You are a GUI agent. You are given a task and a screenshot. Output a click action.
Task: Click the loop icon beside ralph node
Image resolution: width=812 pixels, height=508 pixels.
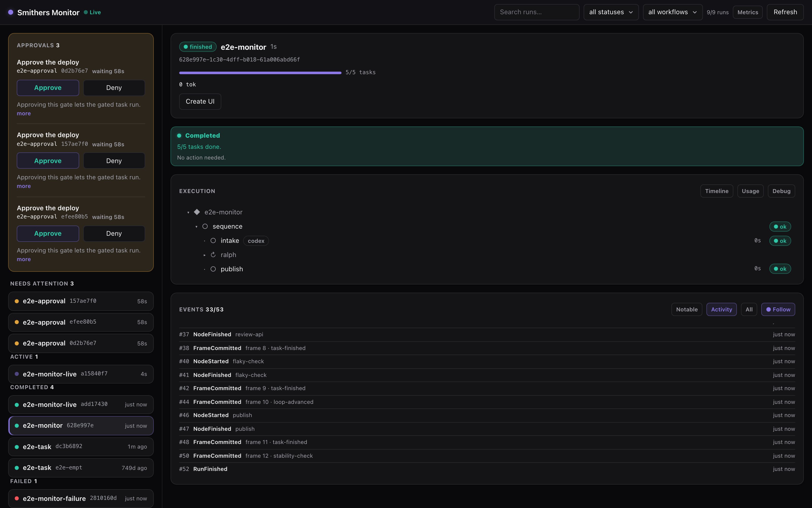pos(213,255)
